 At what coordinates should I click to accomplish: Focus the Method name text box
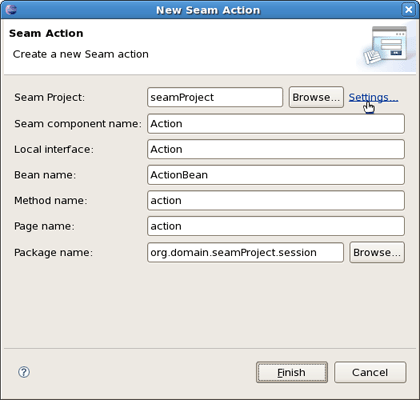coord(276,201)
